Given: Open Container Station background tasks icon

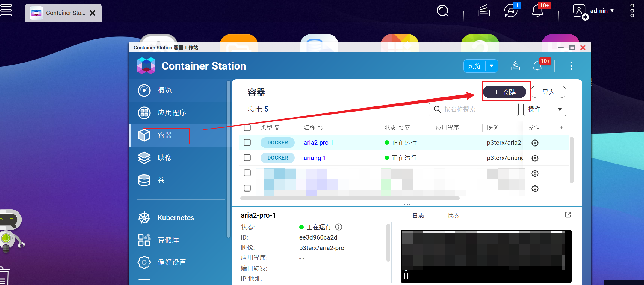Looking at the screenshot, I should click(x=515, y=66).
